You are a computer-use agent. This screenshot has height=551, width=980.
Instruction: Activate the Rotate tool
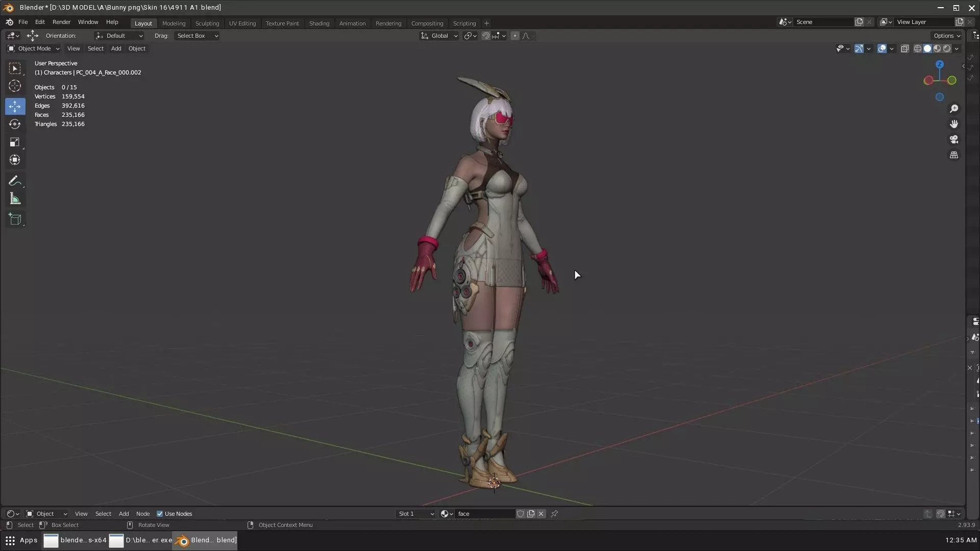pos(15,124)
